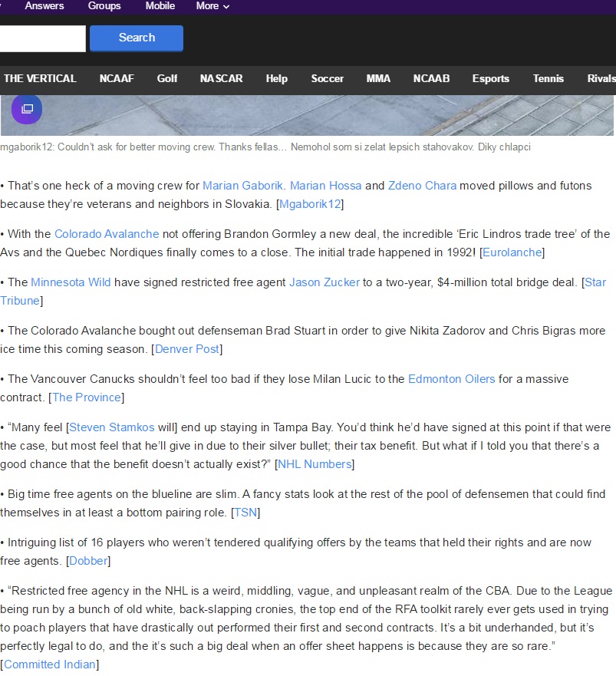
Task: Open the Committed Indian source link
Action: point(50,664)
